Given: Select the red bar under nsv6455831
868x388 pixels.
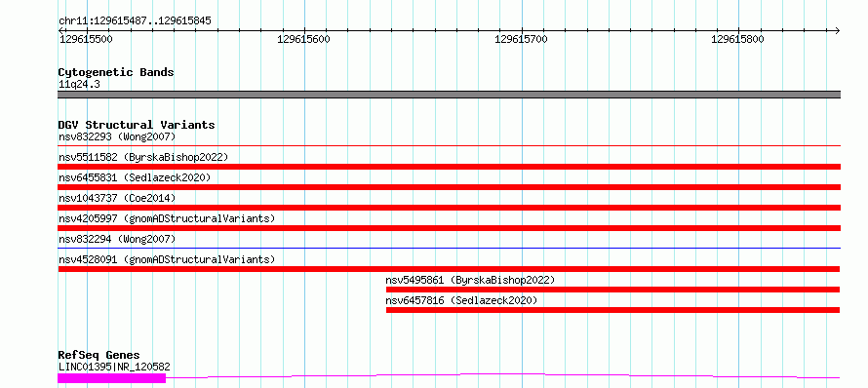Looking at the screenshot, I should pyautogui.click(x=449, y=187).
